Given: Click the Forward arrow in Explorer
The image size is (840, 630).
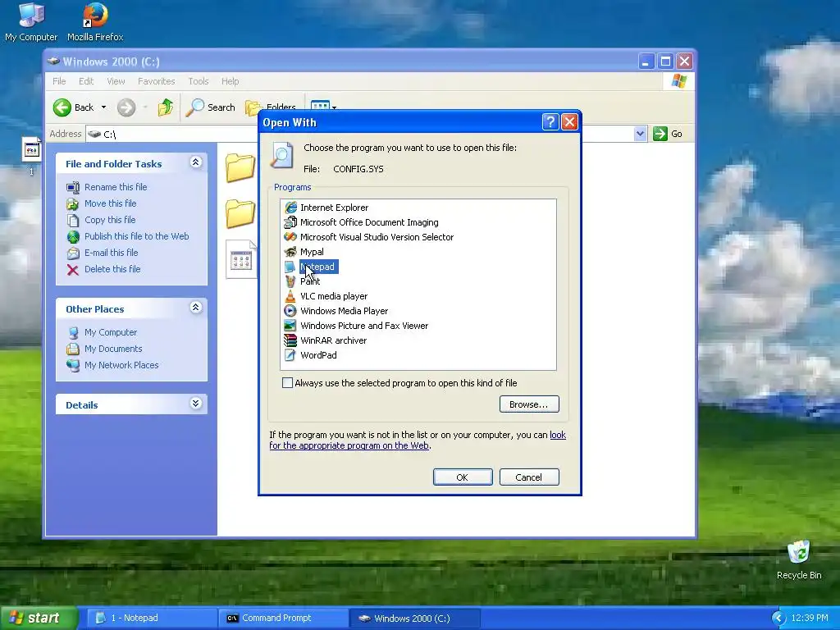Looking at the screenshot, I should click(x=126, y=107).
